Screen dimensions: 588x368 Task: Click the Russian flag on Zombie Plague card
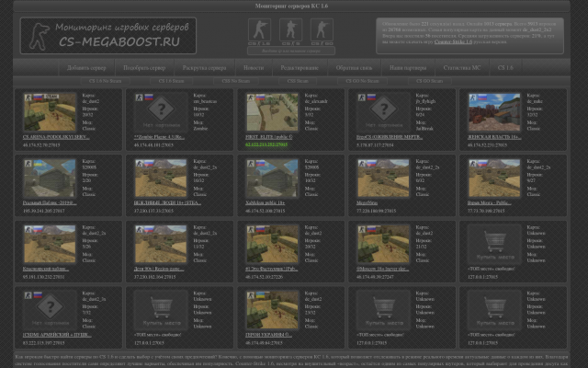(149, 98)
